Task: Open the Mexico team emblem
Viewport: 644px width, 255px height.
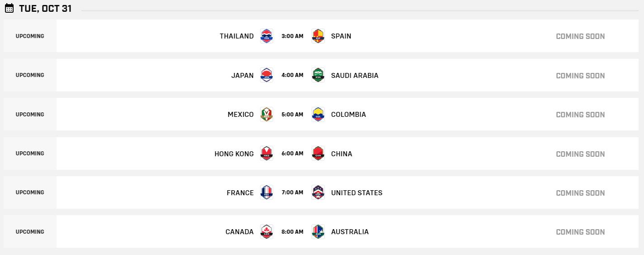Action: [x=267, y=115]
